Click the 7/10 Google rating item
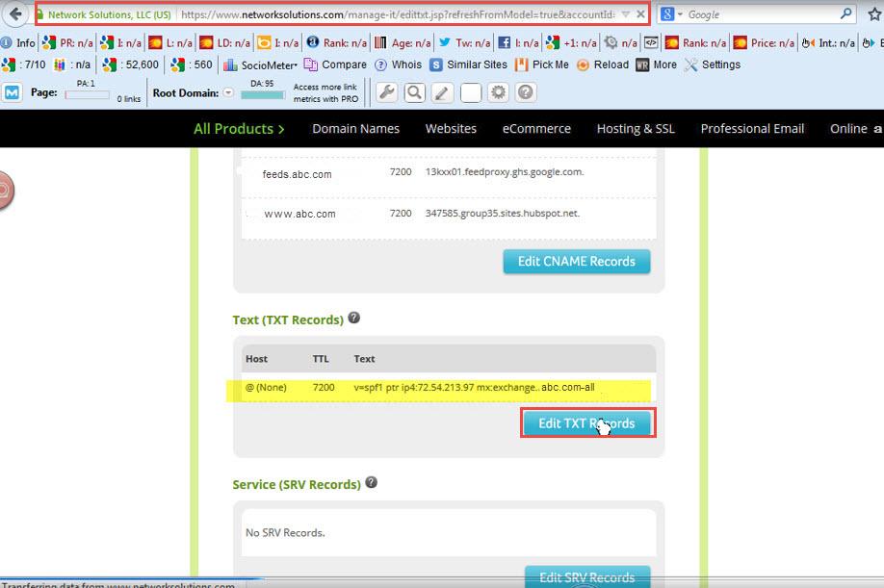The image size is (884, 588). (24, 64)
